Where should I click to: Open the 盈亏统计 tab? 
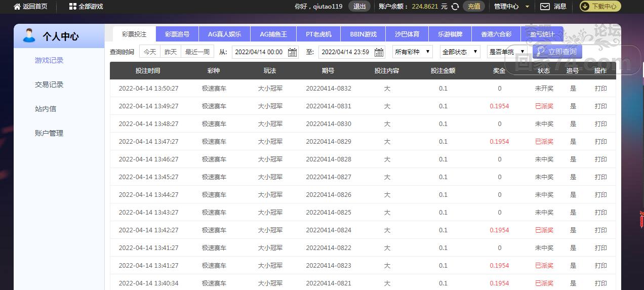542,34
